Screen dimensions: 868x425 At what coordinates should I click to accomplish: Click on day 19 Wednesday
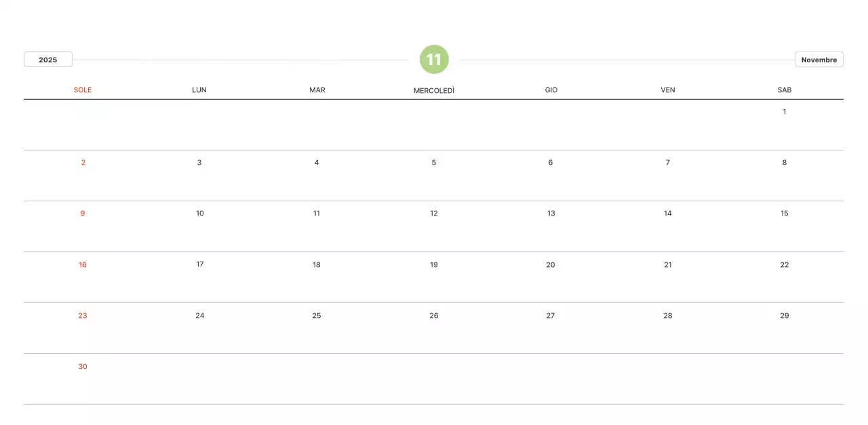pos(434,265)
